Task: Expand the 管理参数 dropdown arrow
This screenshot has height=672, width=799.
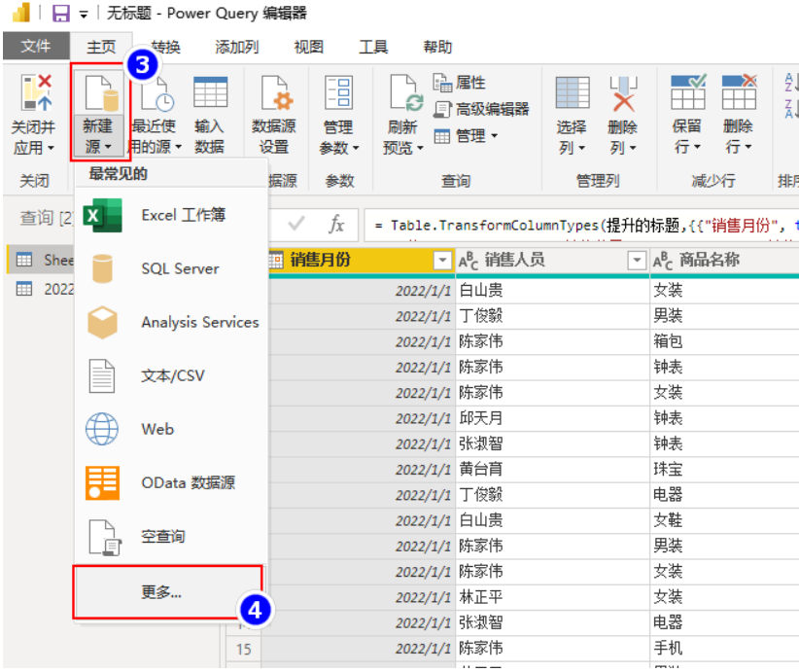Action: [356, 149]
